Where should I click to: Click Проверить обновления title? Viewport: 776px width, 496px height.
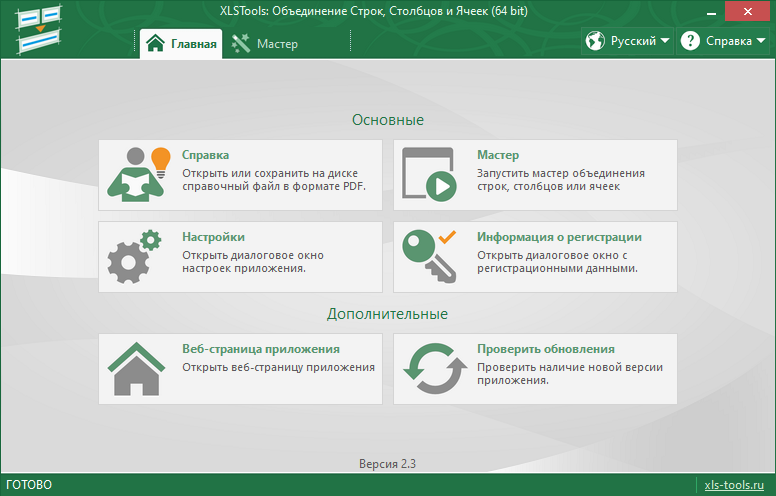point(546,349)
